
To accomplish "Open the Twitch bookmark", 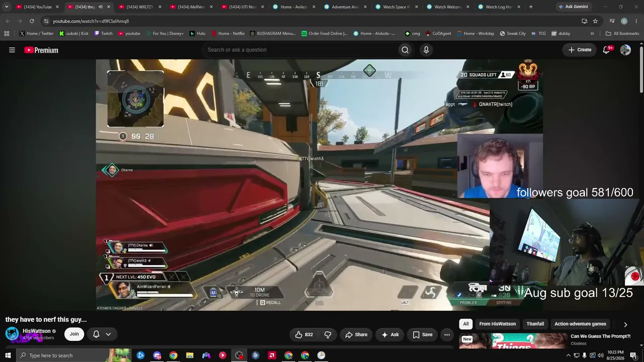I will (103, 34).
